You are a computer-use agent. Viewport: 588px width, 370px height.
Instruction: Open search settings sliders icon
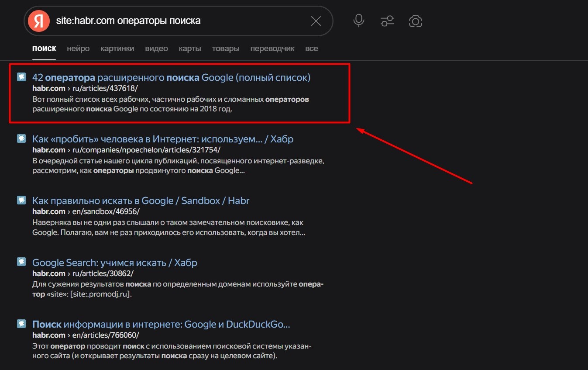tap(387, 21)
